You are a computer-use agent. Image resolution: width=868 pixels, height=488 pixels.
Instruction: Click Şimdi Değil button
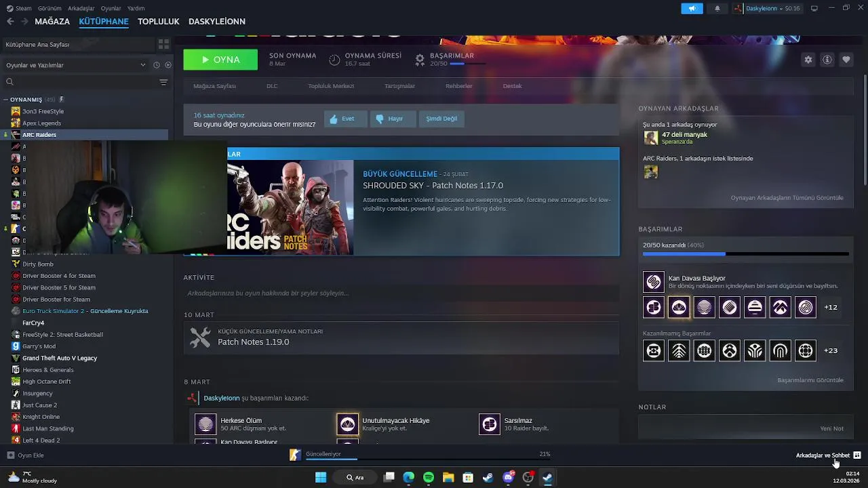click(x=441, y=119)
